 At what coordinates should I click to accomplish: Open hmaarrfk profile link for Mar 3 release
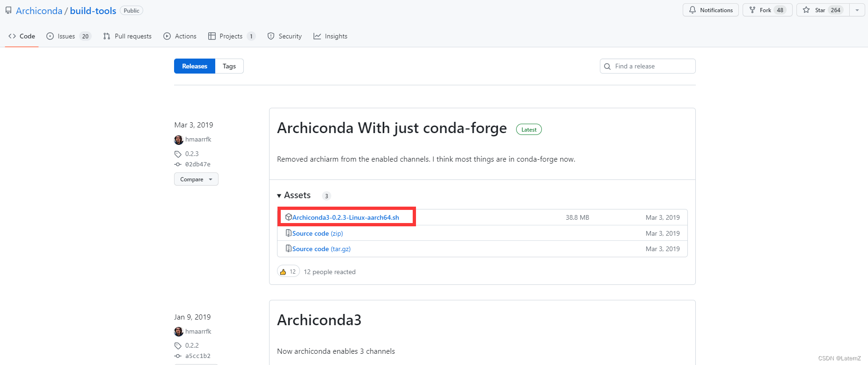tap(198, 139)
